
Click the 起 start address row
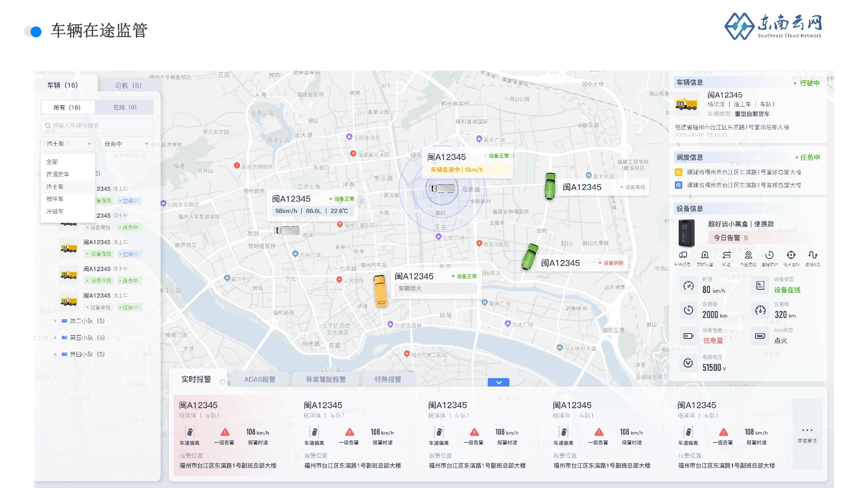tap(738, 172)
